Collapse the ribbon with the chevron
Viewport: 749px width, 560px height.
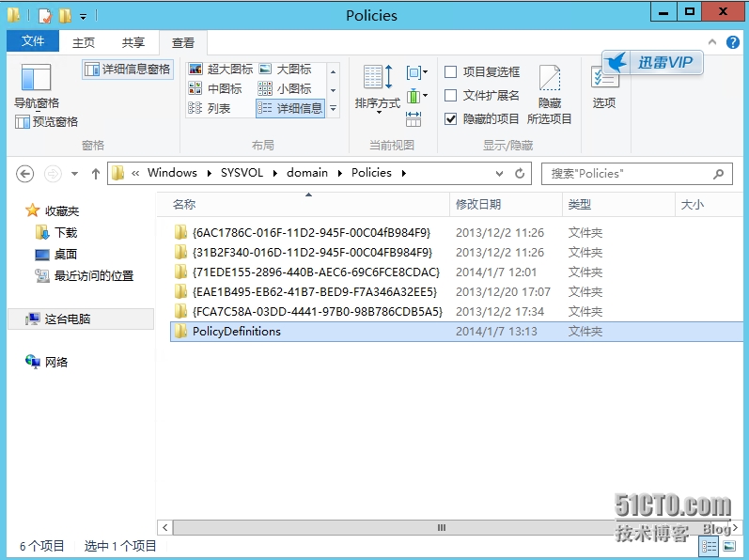tap(712, 42)
